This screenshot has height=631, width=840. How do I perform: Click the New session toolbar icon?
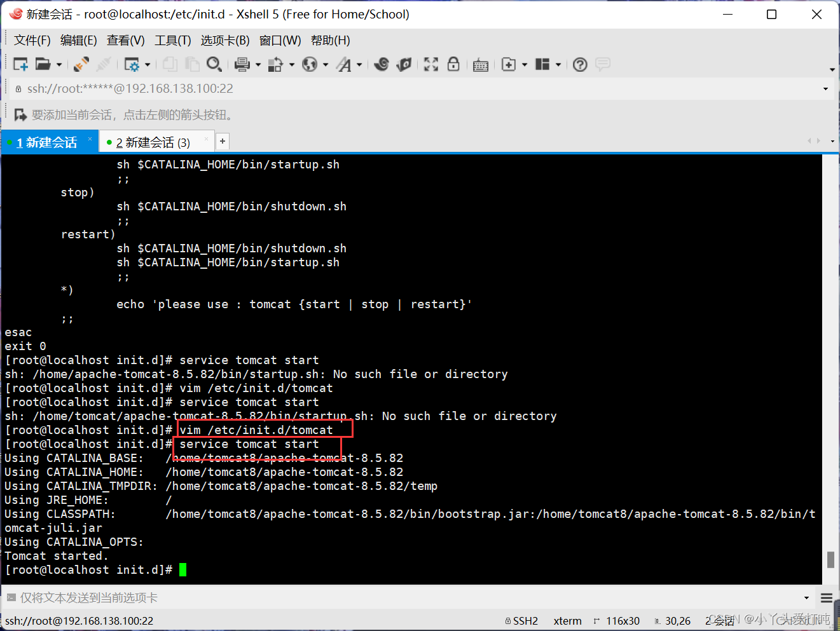(20, 64)
